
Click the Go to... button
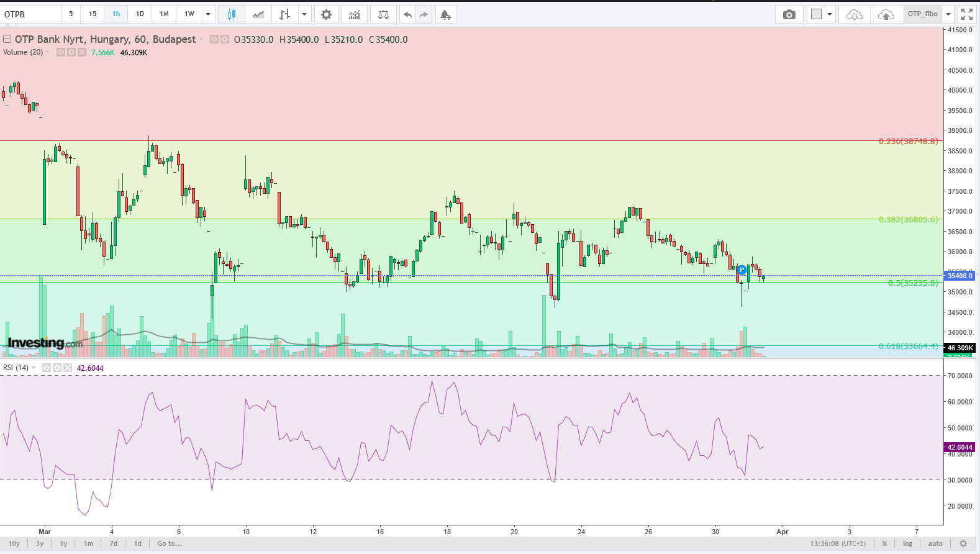[170, 544]
